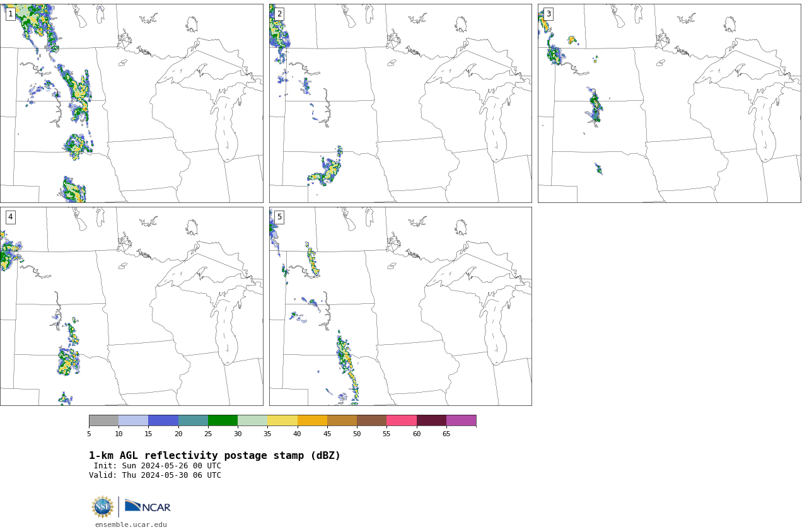This screenshot has height=532, width=807.
Task: Click the orange 40-45 dBZ swatch
Action: click(x=312, y=420)
